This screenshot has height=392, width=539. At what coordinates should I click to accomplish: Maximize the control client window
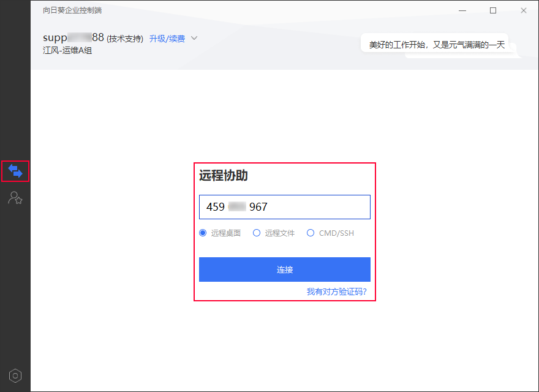click(x=493, y=10)
